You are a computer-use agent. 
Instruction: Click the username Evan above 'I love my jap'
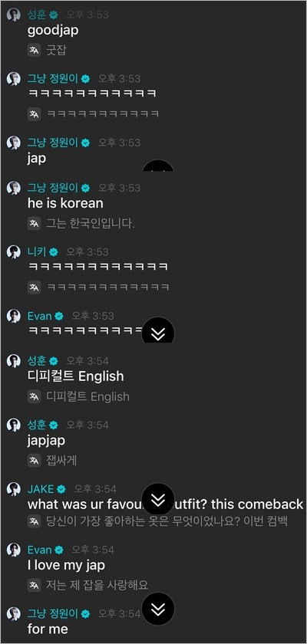click(x=40, y=550)
